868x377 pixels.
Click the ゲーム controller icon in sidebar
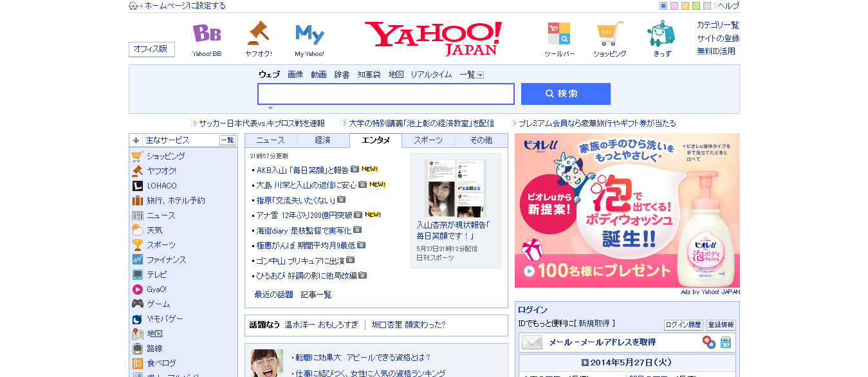point(137,304)
